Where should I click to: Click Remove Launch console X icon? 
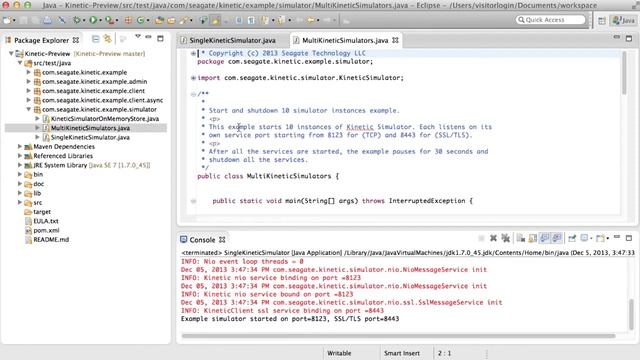pyautogui.click(x=493, y=238)
